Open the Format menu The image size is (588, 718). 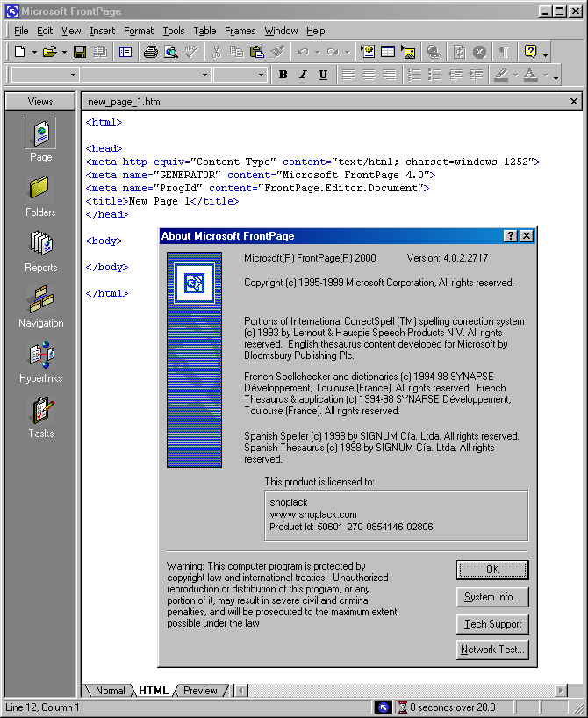click(139, 31)
